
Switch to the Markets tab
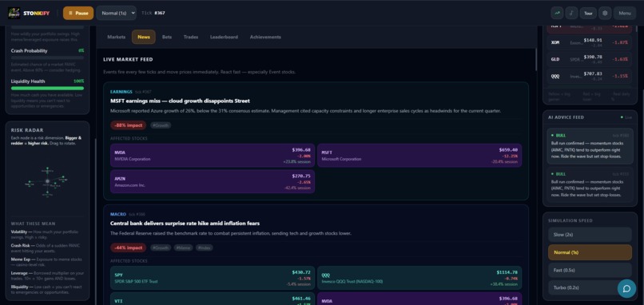click(x=116, y=37)
